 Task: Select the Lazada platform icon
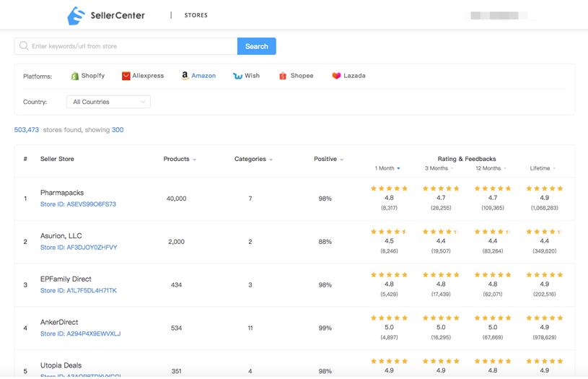click(x=336, y=75)
